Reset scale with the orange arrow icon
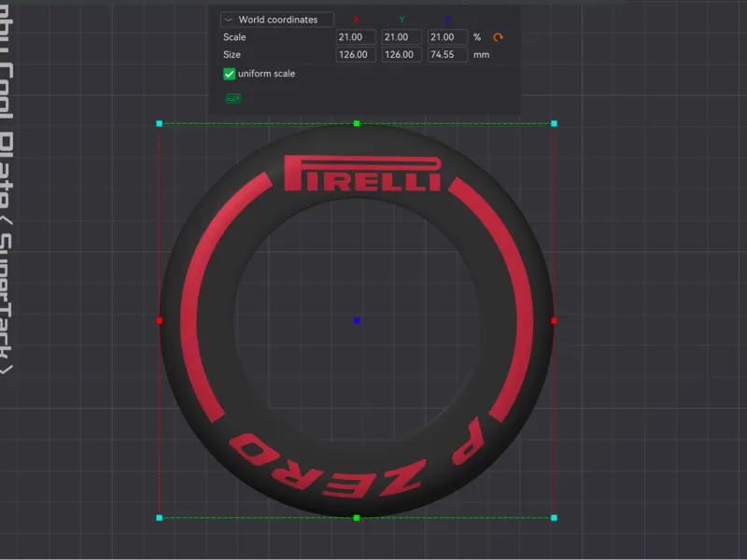Screen dimensions: 747x560 point(498,37)
